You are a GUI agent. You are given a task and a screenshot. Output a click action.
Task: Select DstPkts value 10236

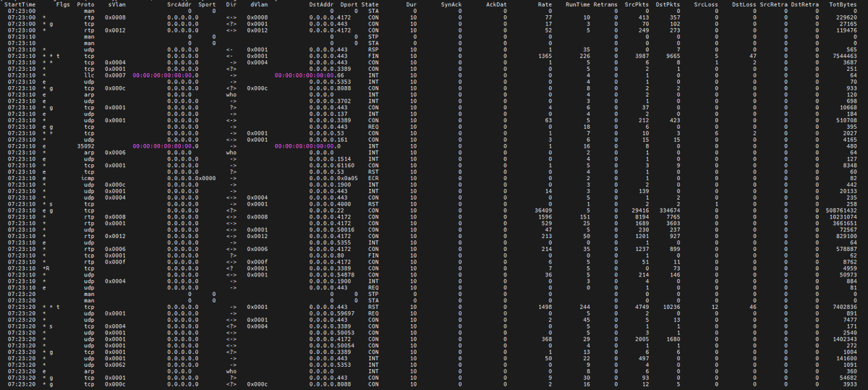(x=671, y=306)
